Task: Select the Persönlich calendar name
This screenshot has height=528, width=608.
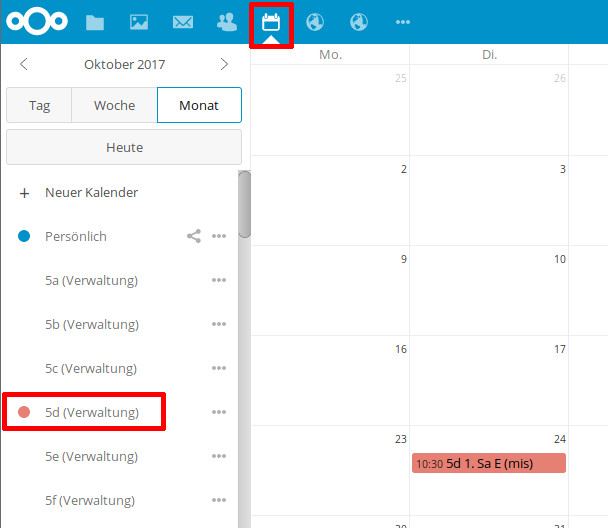Action: tap(76, 236)
